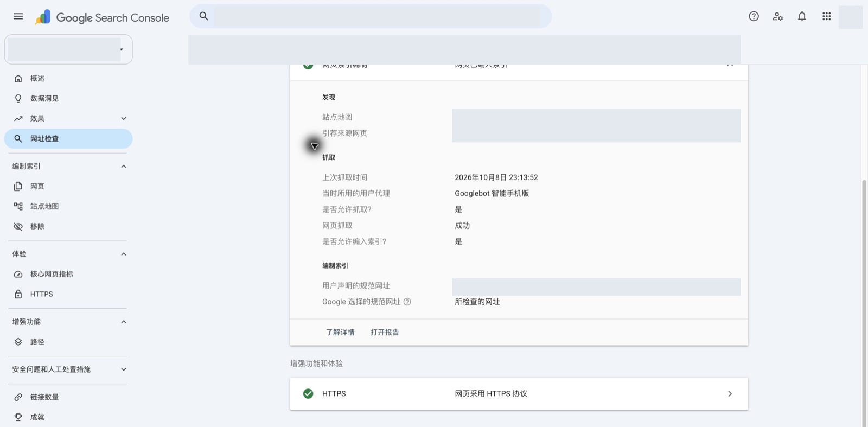This screenshot has height=427, width=868.
Task: Click the 站点地图 sitemap icon
Action: (18, 206)
